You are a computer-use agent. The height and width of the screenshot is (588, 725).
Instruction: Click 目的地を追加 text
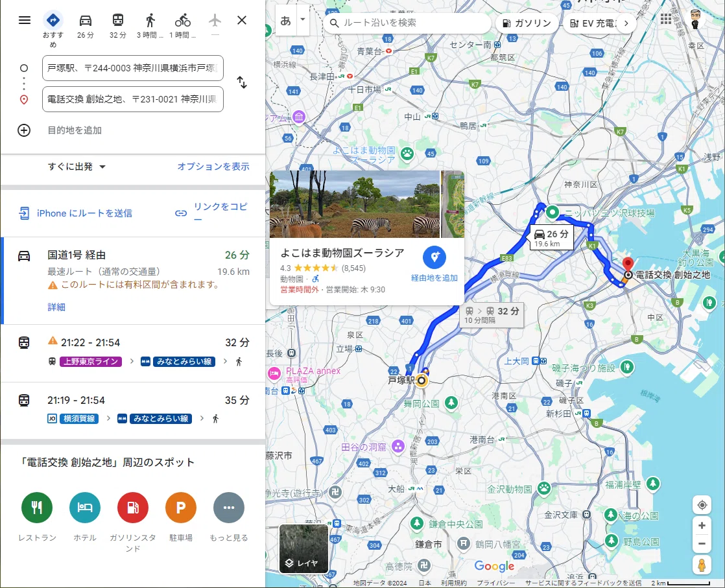pos(75,130)
